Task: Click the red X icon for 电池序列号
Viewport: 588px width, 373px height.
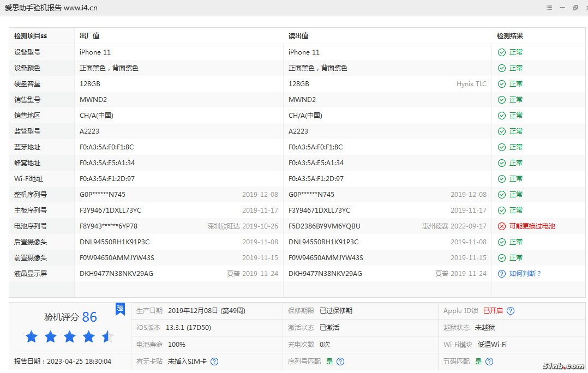Action: pyautogui.click(x=502, y=226)
